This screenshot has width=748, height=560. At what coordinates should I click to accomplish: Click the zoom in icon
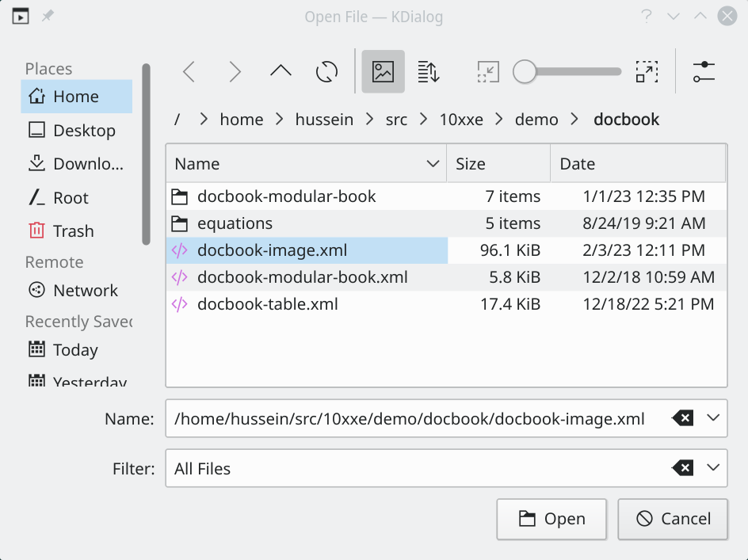647,72
